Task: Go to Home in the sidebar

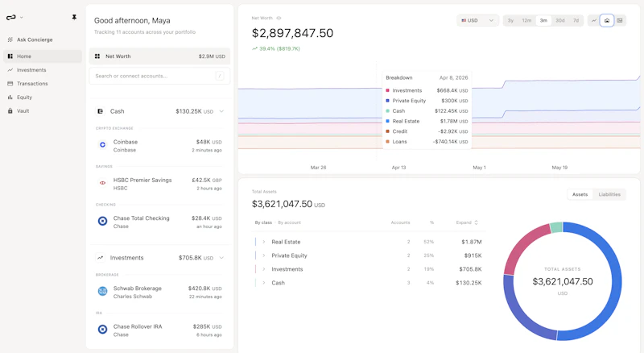Action: pos(43,56)
